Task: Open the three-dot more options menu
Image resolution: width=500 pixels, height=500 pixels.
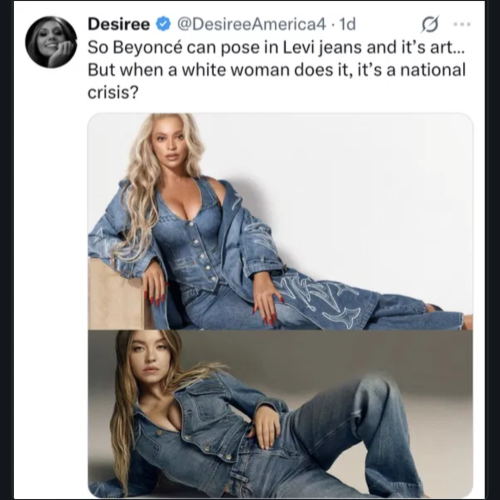Action: 462,24
